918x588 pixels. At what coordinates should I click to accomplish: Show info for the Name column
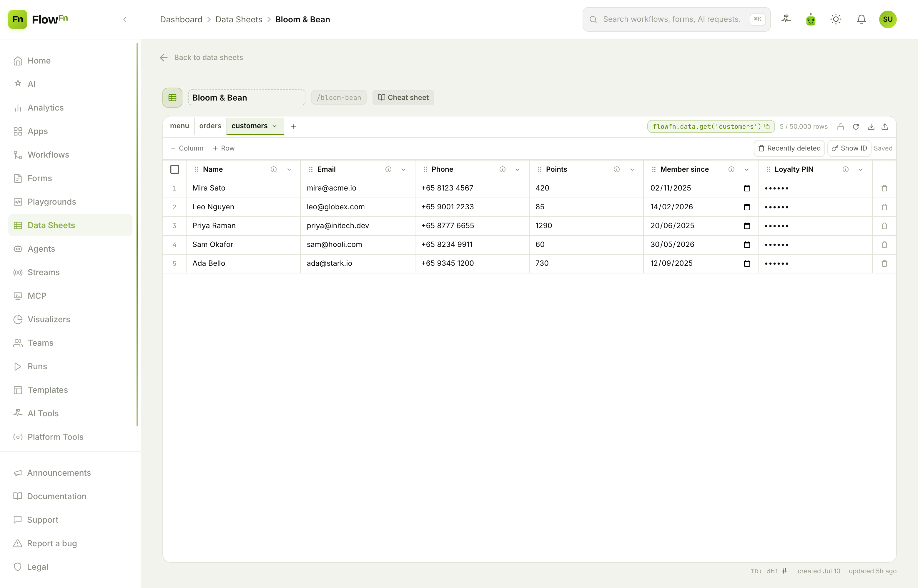[x=274, y=170]
